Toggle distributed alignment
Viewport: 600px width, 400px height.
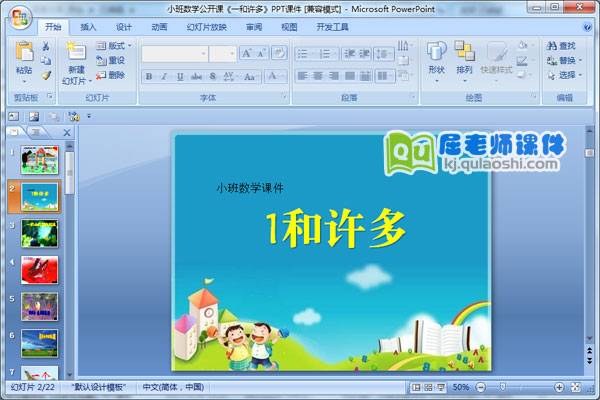click(x=365, y=76)
